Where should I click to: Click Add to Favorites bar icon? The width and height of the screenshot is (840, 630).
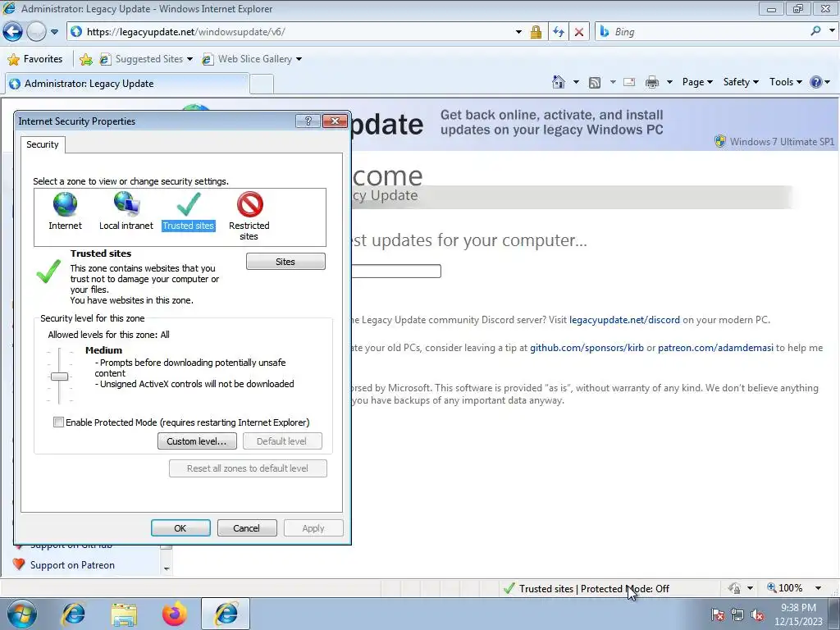(x=85, y=59)
